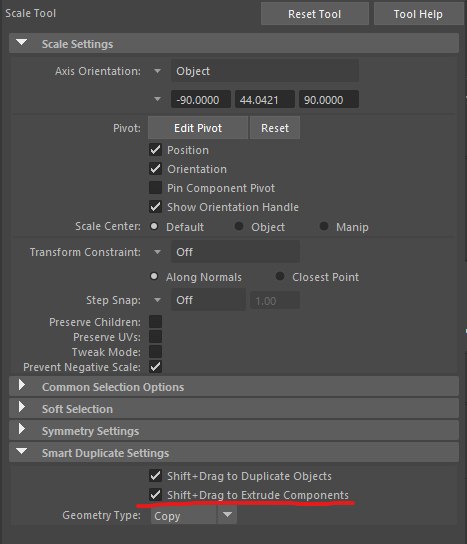Click the Edit Pivot button
The image size is (467, 544).
(198, 128)
